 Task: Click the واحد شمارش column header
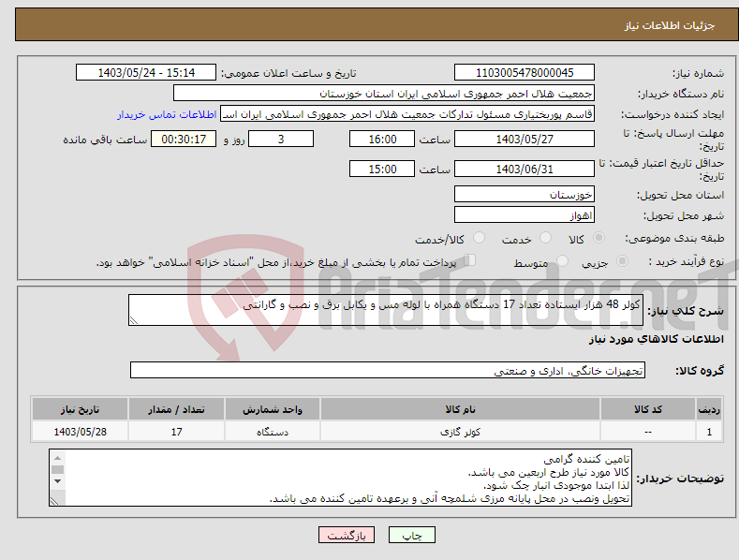coord(272,409)
